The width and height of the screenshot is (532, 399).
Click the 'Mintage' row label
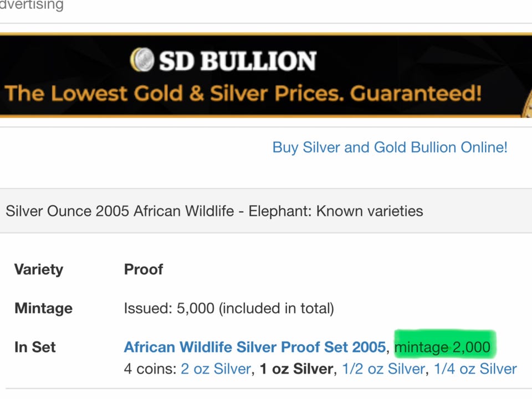point(43,308)
